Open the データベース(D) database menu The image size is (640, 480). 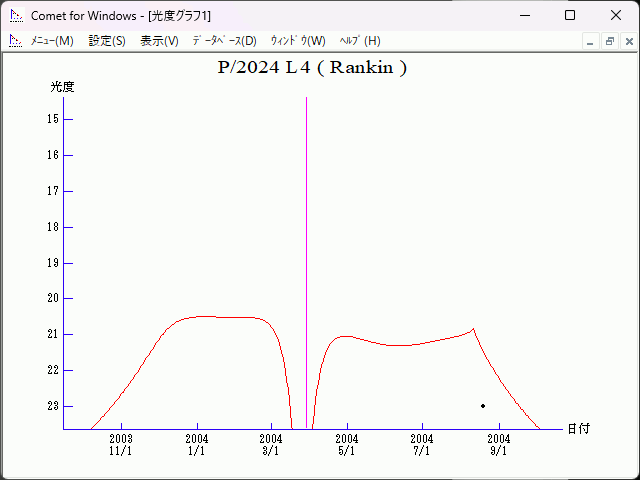[224, 41]
